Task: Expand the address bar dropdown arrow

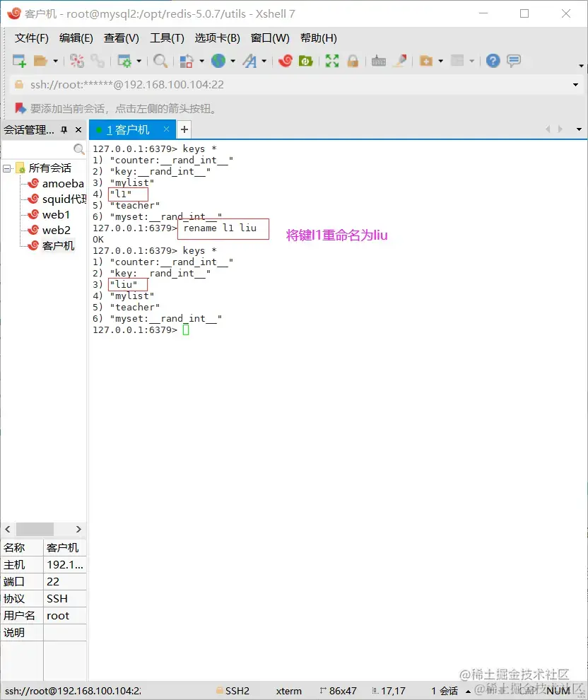Action: tap(575, 85)
